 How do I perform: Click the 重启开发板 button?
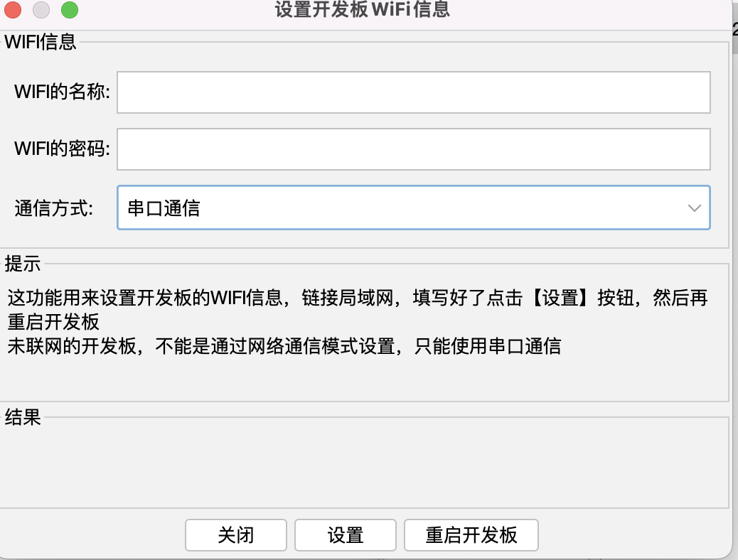[471, 535]
